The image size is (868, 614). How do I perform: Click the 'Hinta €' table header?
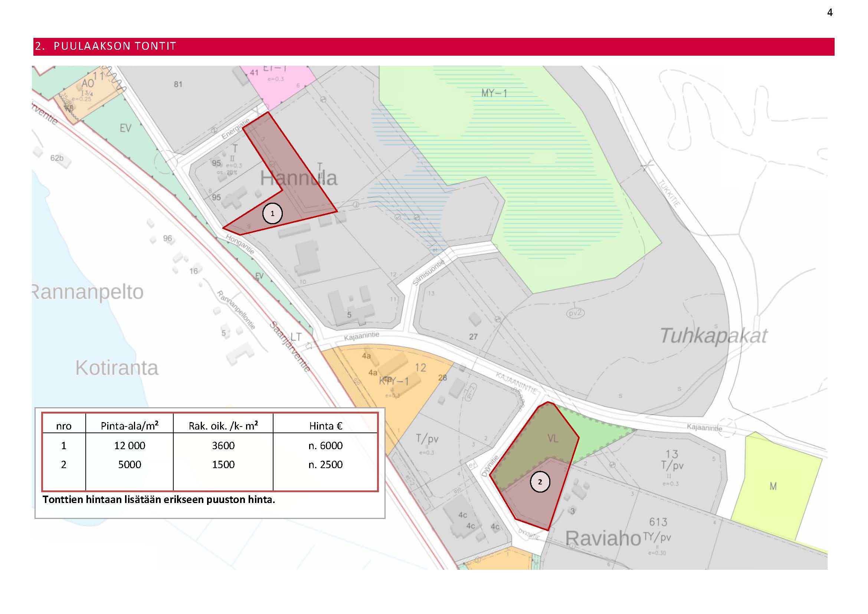(325, 426)
